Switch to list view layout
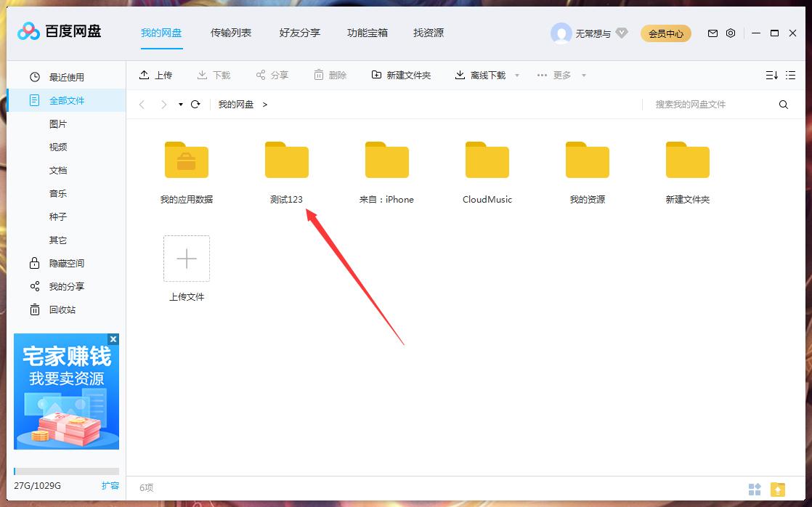 pos(791,75)
